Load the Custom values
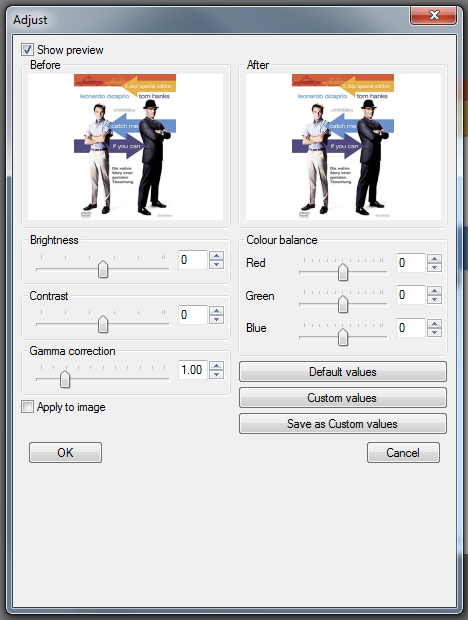The height and width of the screenshot is (620, 468). click(343, 398)
